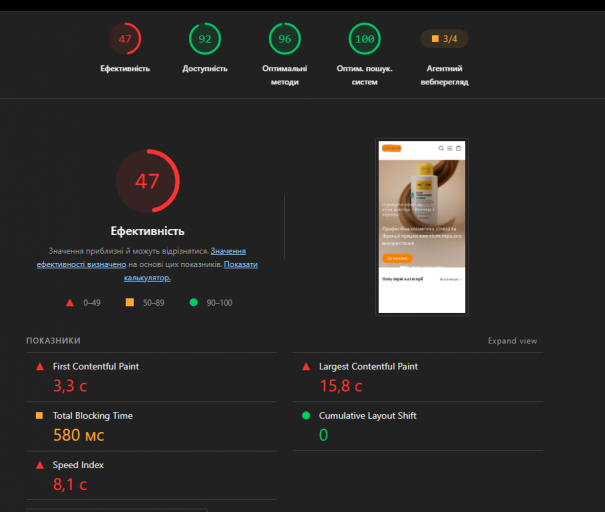
Task: Click the 'Cumulative Layout Shift' metric title
Action: pyautogui.click(x=367, y=416)
